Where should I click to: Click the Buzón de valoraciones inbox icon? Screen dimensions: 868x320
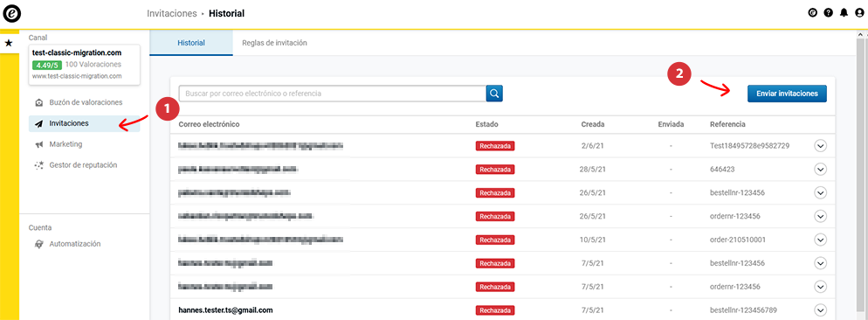pos(38,102)
